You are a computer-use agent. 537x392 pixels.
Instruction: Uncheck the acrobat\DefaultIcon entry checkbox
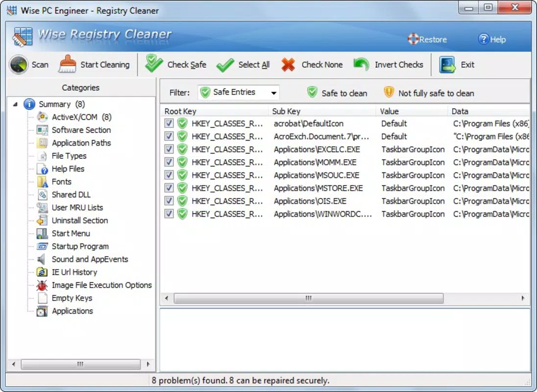pyautogui.click(x=169, y=123)
